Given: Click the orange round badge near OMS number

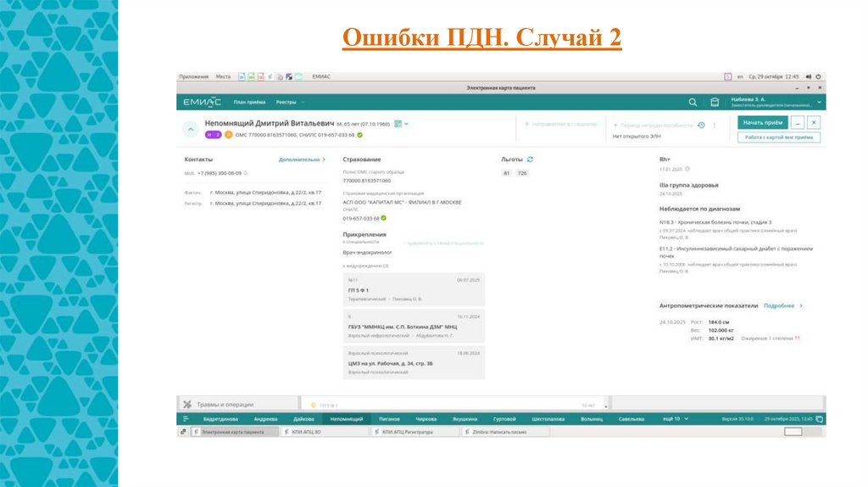Looking at the screenshot, I should point(228,135).
